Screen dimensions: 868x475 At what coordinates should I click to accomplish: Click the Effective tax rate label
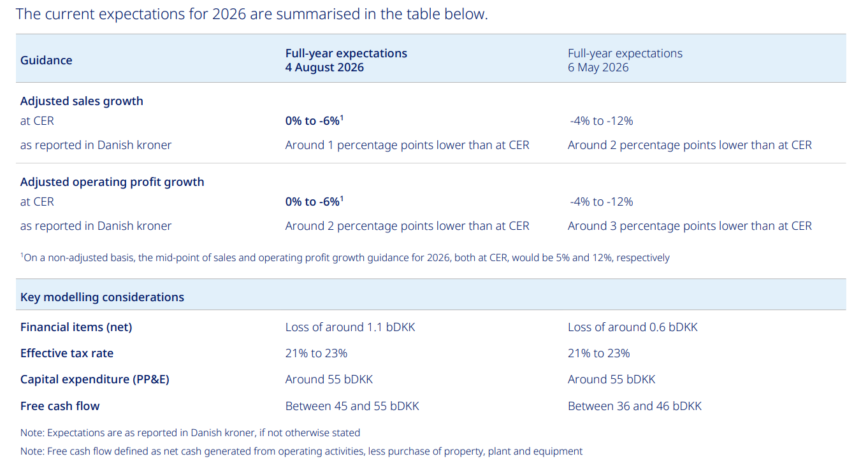tap(67, 353)
